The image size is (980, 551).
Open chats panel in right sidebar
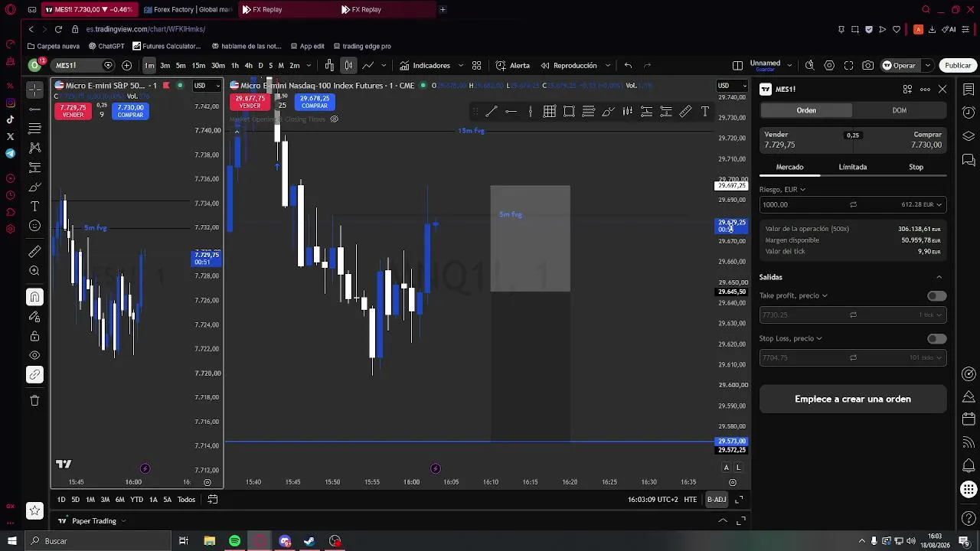pyautogui.click(x=969, y=160)
